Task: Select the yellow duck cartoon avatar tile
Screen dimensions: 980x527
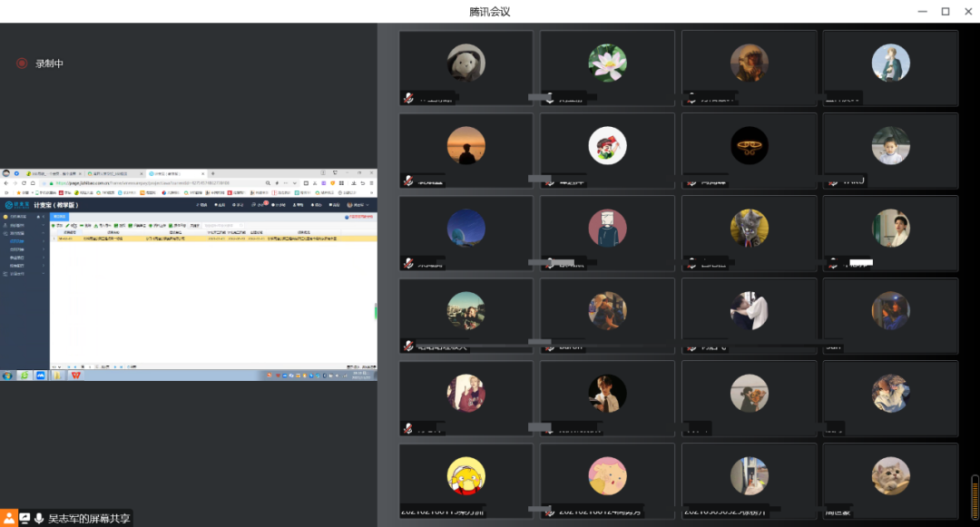Action: [x=466, y=481]
